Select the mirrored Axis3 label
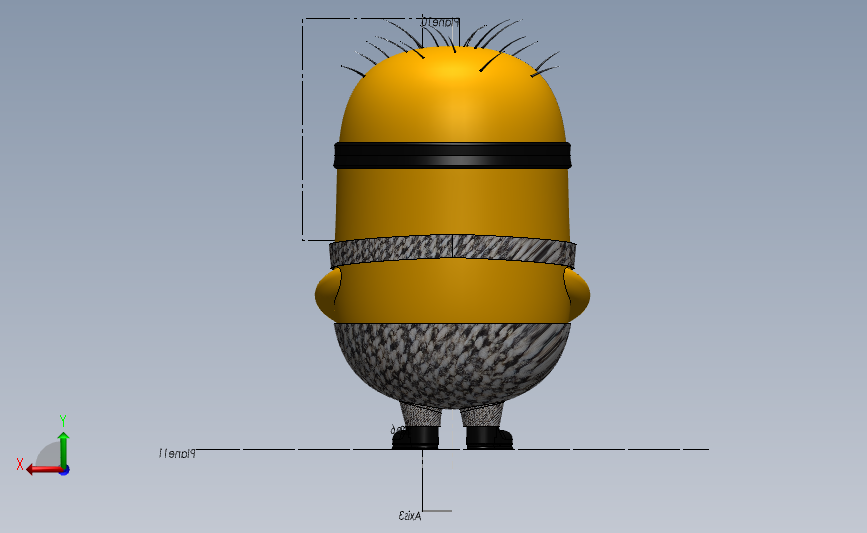867x533 pixels. [410, 516]
